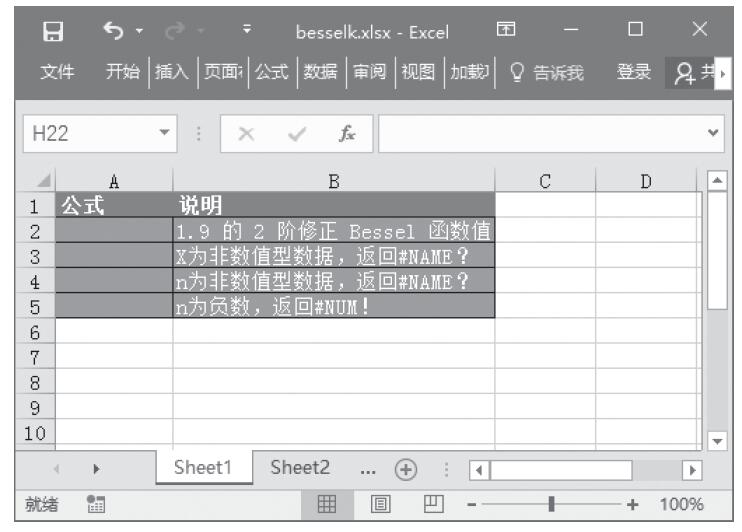
Task: Switch to the Sheet2 tab
Action: pos(301,469)
